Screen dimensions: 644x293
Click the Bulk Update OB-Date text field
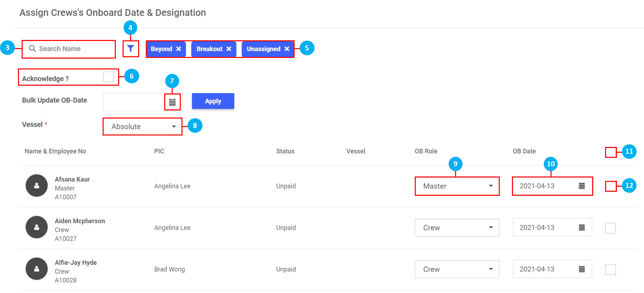coord(134,102)
